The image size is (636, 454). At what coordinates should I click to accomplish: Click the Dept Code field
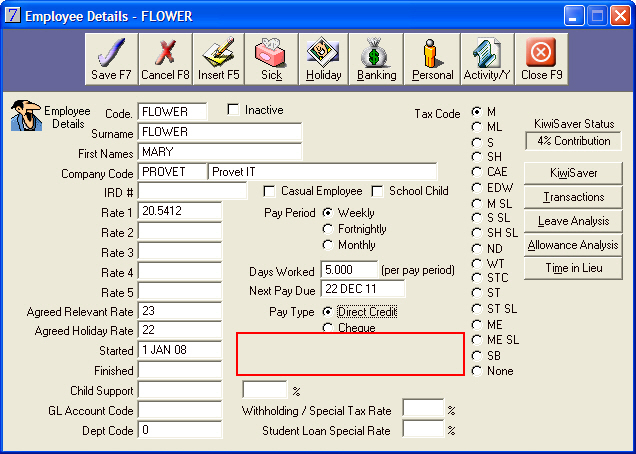pos(180,429)
